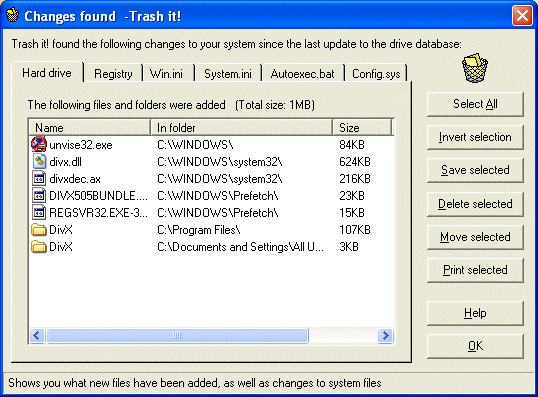Click the Select All button
This screenshot has width=538, height=397.
475,104
